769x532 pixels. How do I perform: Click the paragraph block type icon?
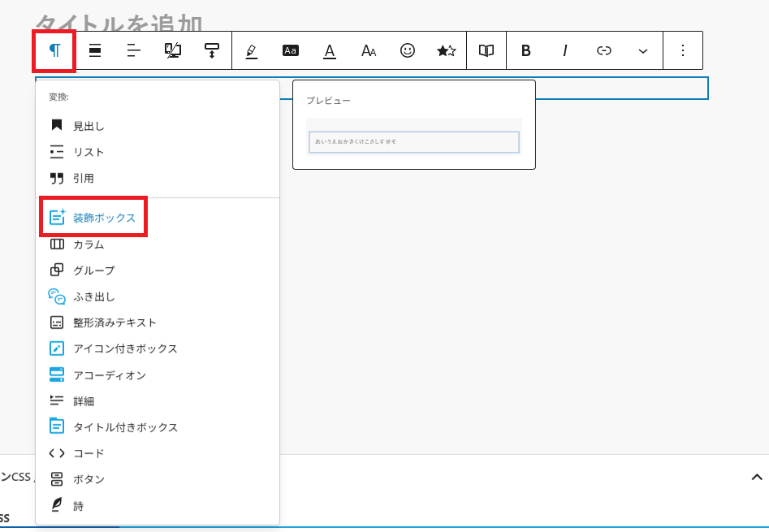[55, 50]
